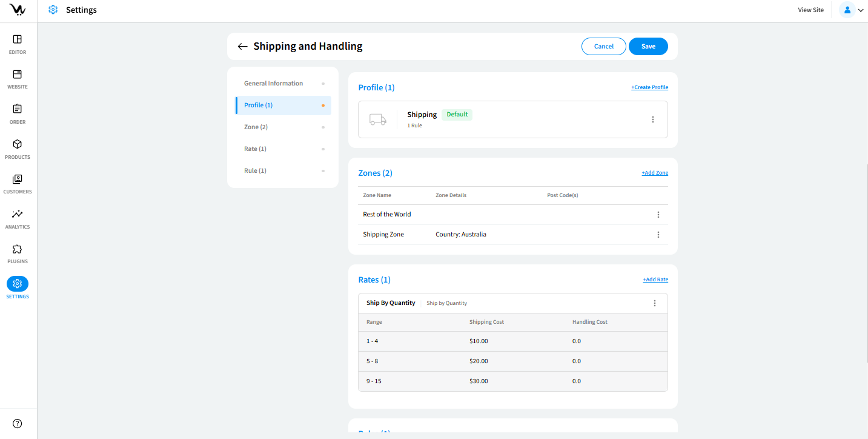Open Plugins puzzle icon
Viewport: 868px width, 439px height.
pos(18,250)
